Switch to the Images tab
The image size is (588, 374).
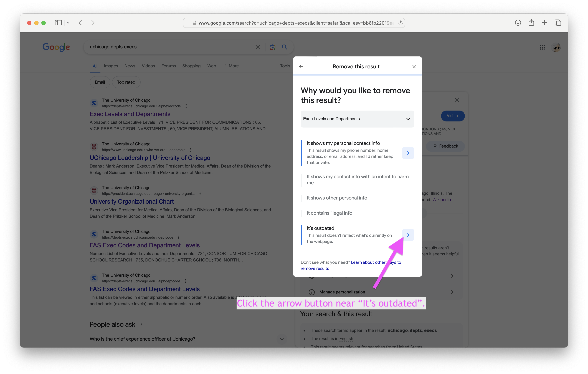(x=111, y=66)
